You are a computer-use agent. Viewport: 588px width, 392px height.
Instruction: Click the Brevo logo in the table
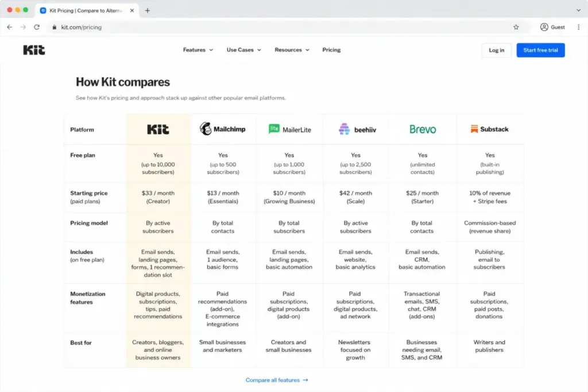click(423, 129)
